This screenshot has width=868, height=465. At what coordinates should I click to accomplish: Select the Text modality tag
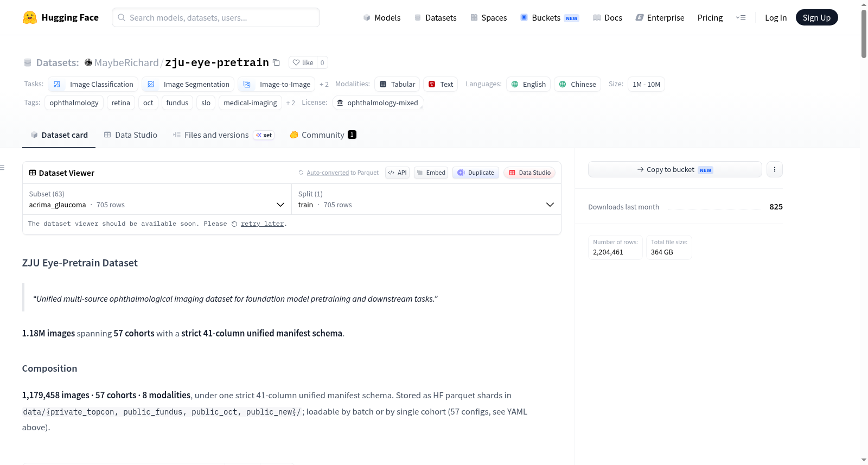(441, 84)
